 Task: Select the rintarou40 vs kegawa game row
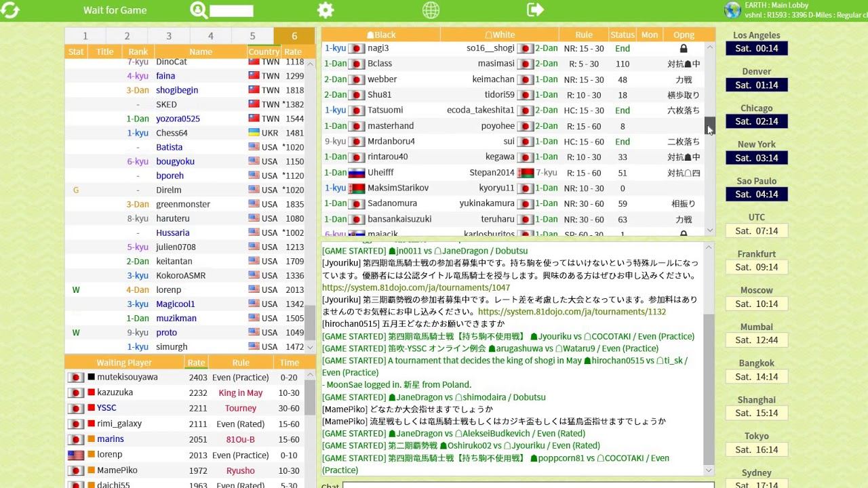[513, 157]
